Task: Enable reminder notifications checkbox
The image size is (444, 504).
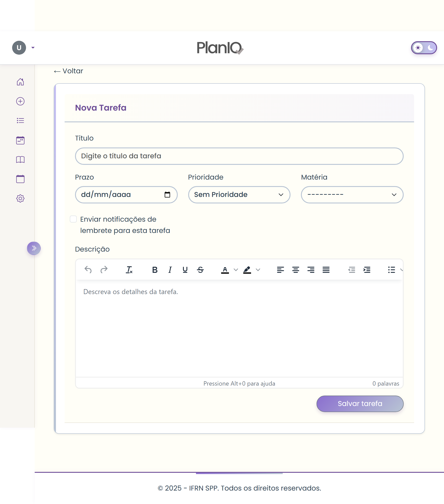Action: pos(73,219)
